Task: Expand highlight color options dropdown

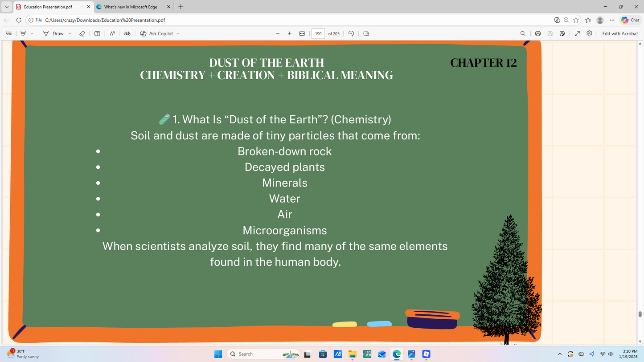Action: [32, 33]
